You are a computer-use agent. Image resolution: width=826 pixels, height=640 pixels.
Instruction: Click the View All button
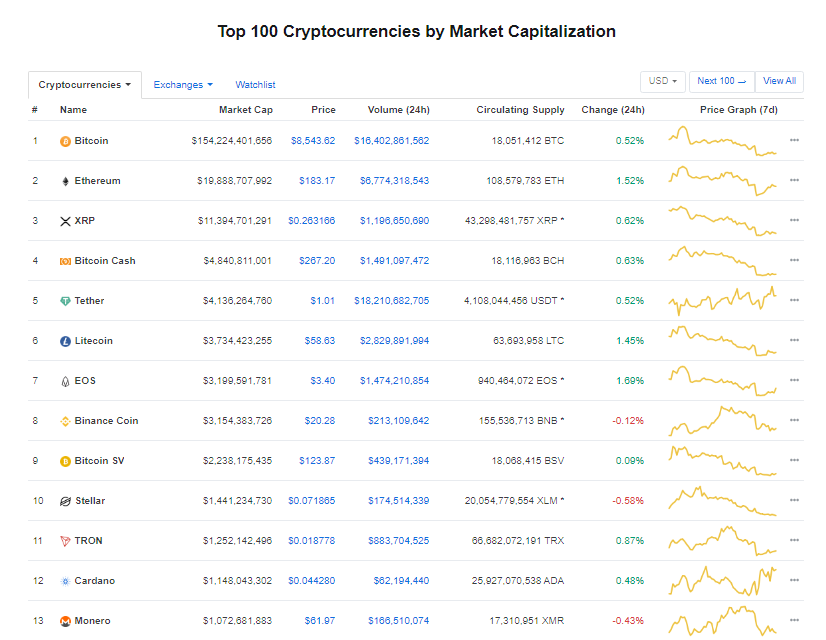[x=779, y=81]
